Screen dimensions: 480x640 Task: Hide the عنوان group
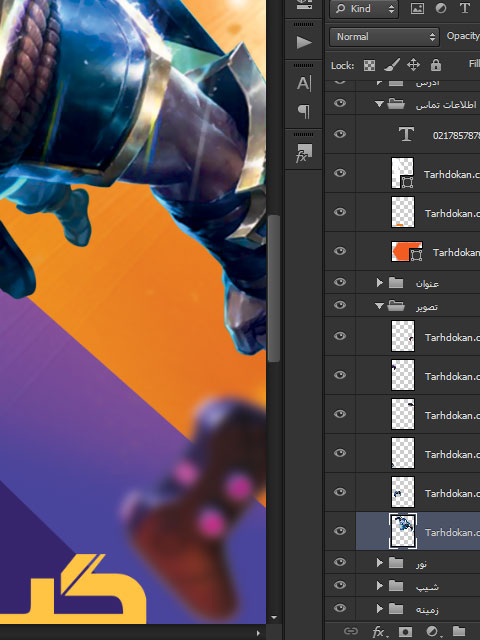[x=340, y=282]
